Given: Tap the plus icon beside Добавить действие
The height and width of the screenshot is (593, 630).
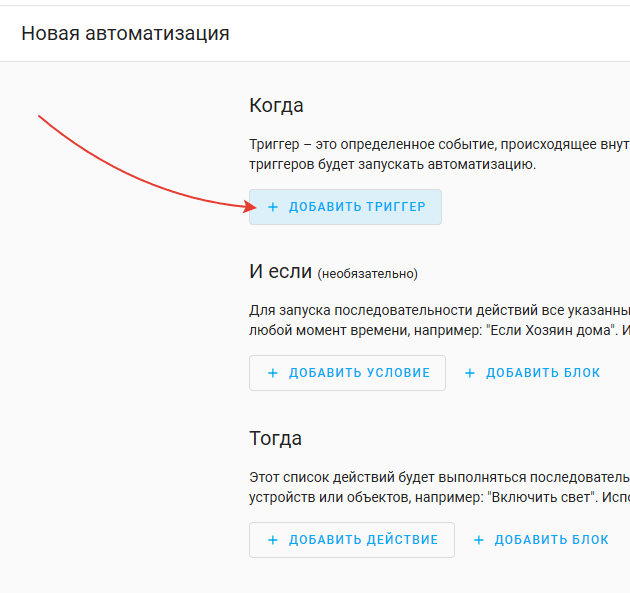Looking at the screenshot, I should pos(272,540).
